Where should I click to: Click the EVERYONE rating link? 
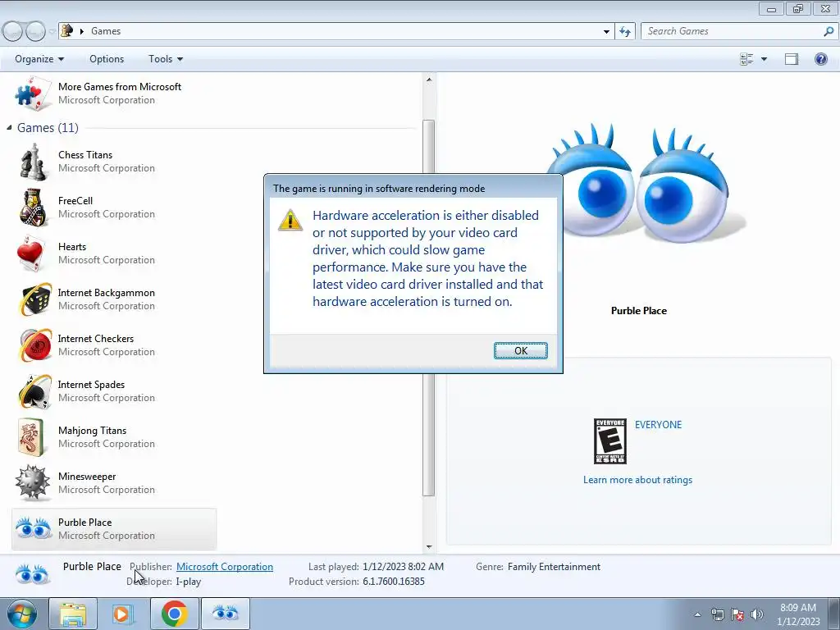point(658,425)
